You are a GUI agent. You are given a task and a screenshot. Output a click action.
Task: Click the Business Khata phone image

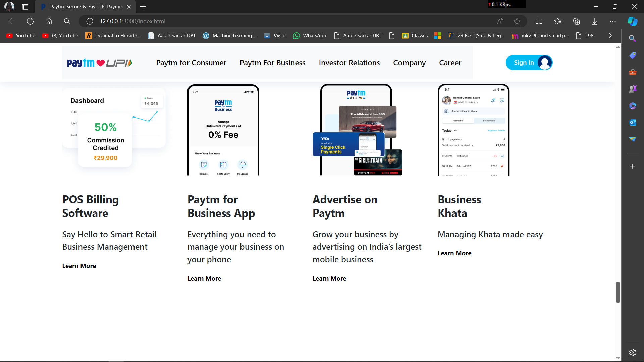coord(473,130)
